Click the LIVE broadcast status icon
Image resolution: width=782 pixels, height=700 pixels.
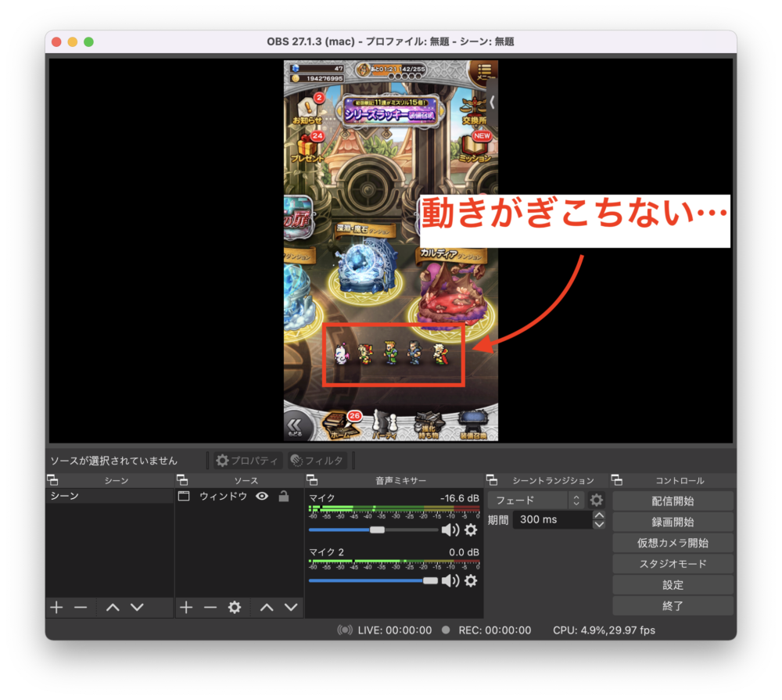click(x=345, y=630)
